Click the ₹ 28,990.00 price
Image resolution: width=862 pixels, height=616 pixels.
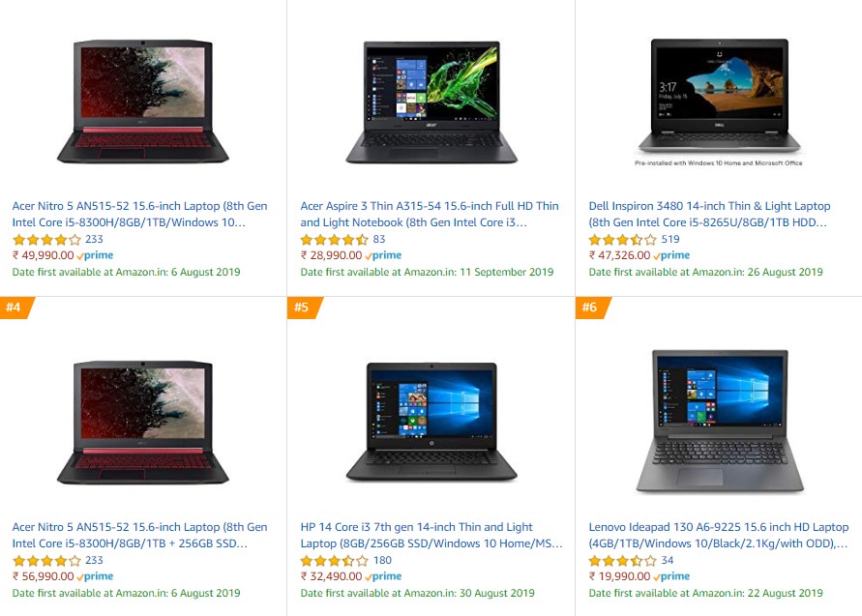click(x=332, y=255)
